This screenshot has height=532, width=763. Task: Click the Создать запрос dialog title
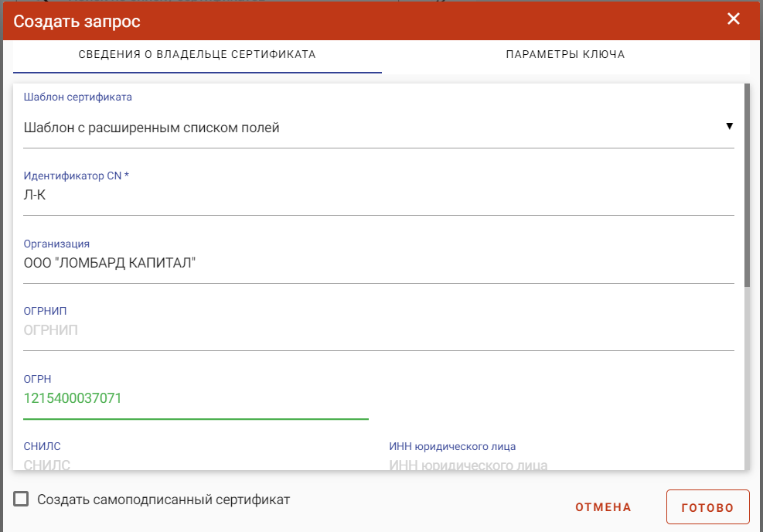pyautogui.click(x=77, y=21)
